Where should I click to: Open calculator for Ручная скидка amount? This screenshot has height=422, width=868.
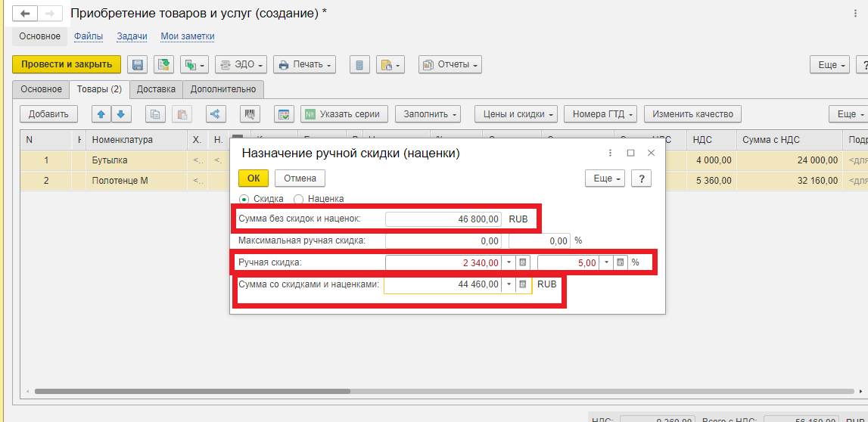[x=522, y=263]
